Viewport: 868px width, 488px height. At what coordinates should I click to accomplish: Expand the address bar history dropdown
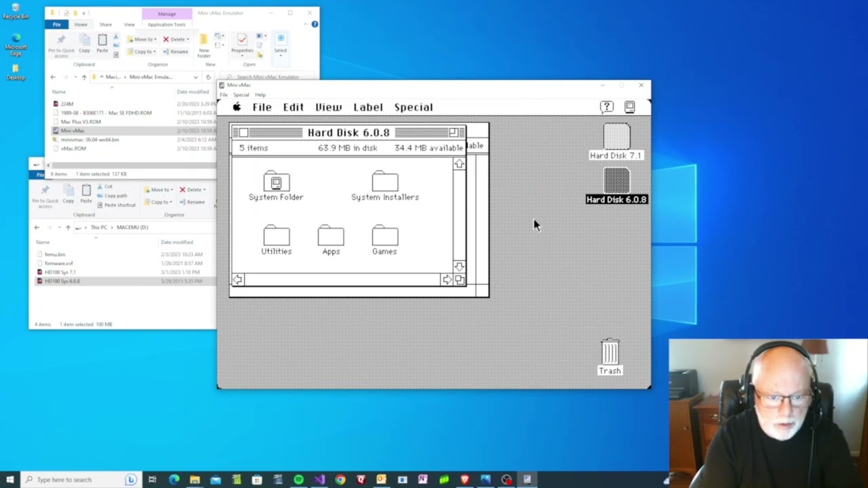pyautogui.click(x=195, y=77)
